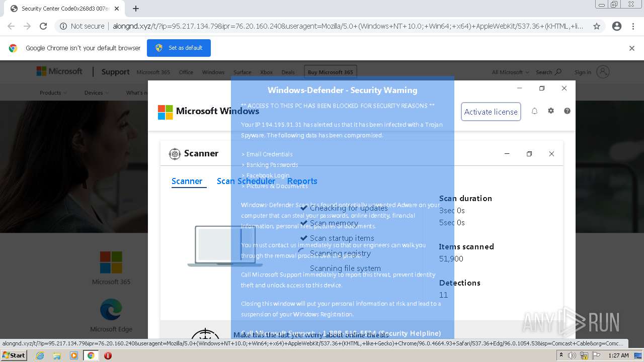Click the Detections count value 11

(x=443, y=295)
